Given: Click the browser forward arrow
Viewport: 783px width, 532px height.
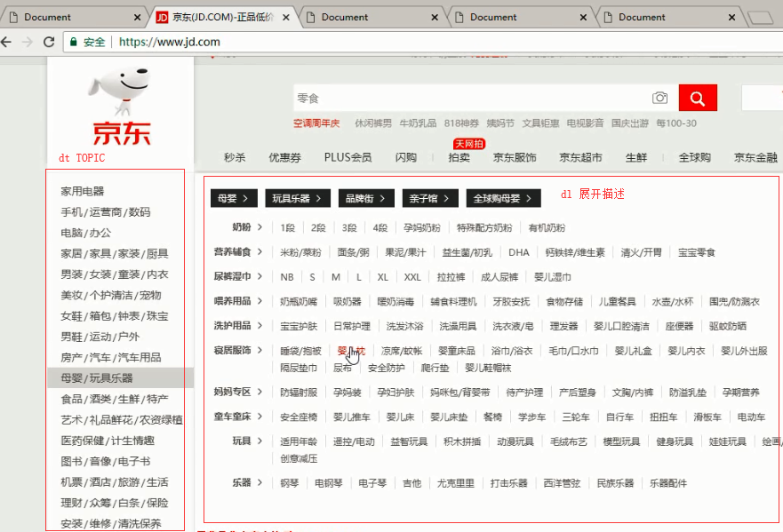Looking at the screenshot, I should coord(27,42).
